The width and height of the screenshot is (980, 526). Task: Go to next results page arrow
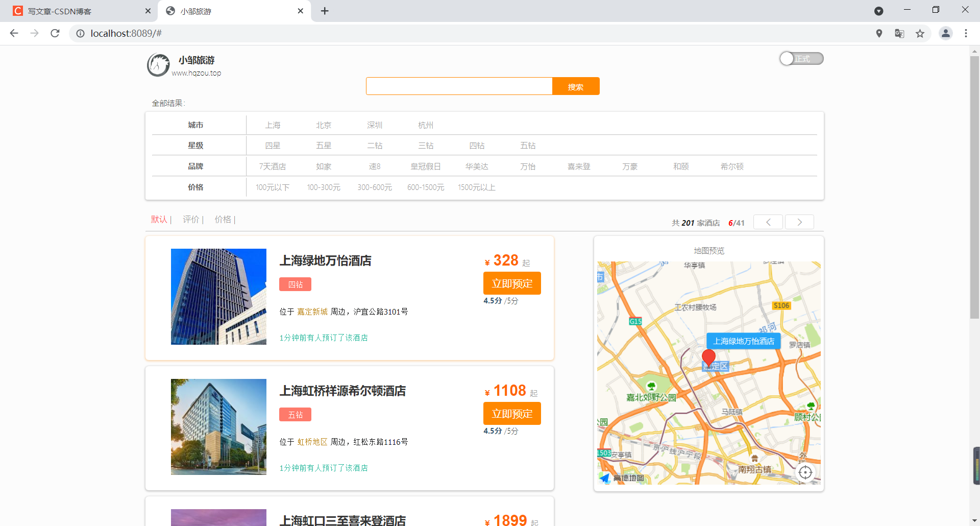point(799,222)
